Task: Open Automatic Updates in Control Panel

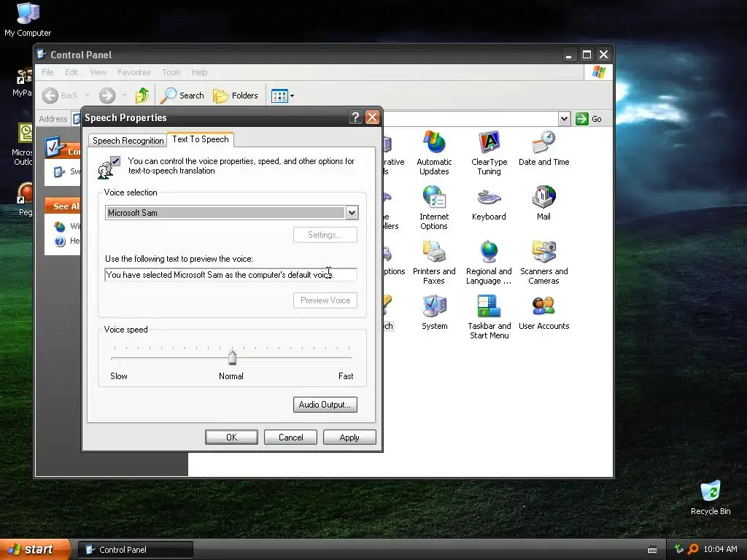Action: [x=434, y=153]
